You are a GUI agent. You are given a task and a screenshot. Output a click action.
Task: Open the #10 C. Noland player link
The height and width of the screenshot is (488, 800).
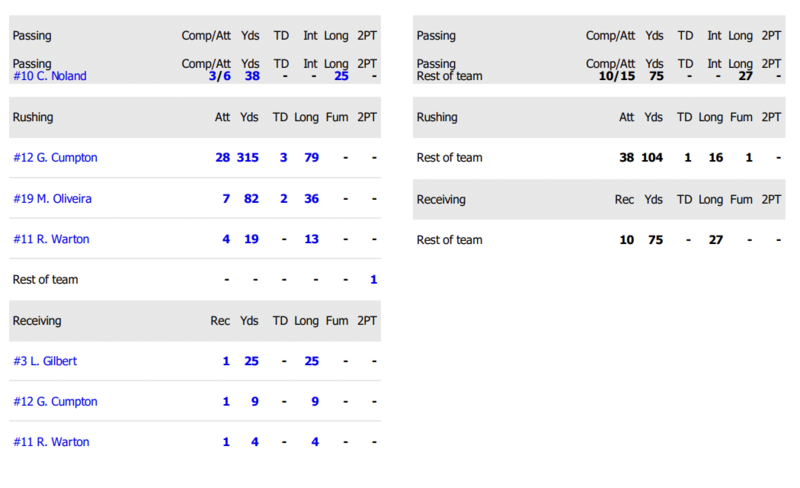click(49, 76)
